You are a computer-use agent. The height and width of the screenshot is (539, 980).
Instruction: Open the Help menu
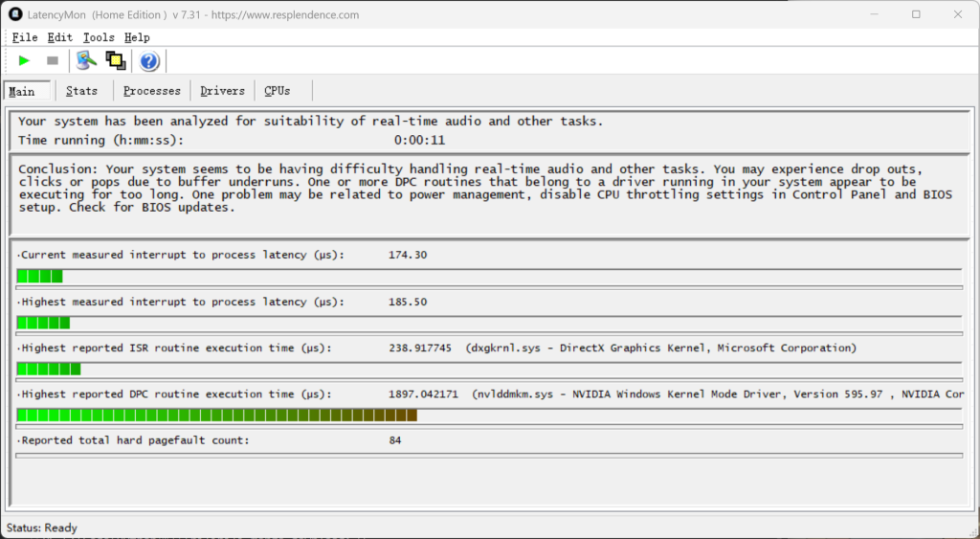[137, 37]
